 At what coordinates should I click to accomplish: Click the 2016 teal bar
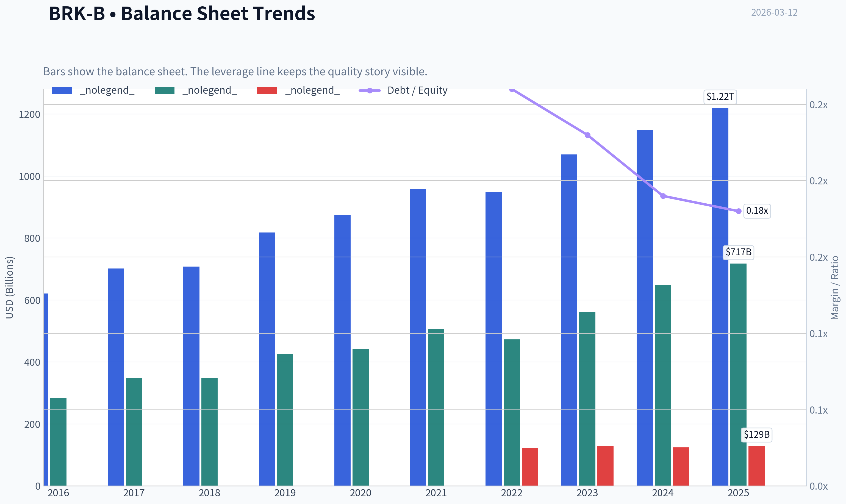tap(59, 442)
